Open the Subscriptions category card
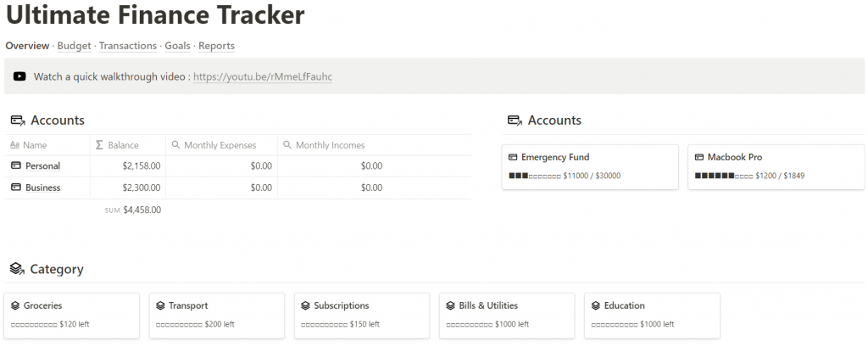The image size is (868, 347). click(x=367, y=315)
